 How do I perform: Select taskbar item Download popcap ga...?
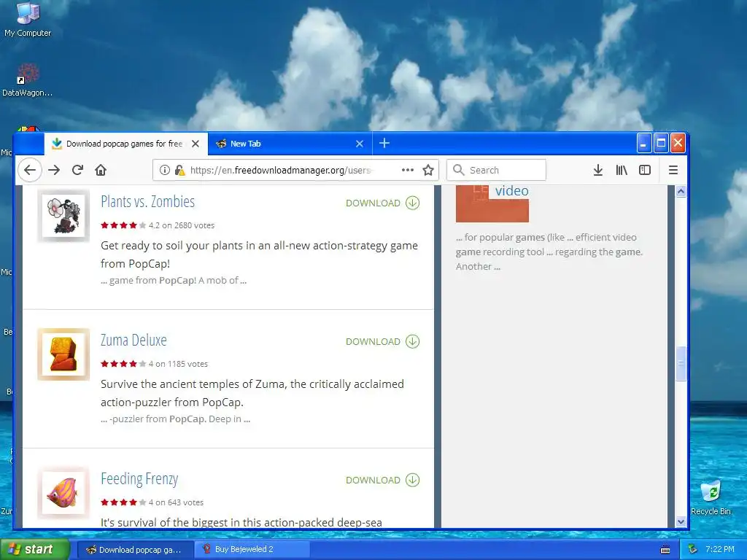135,550
